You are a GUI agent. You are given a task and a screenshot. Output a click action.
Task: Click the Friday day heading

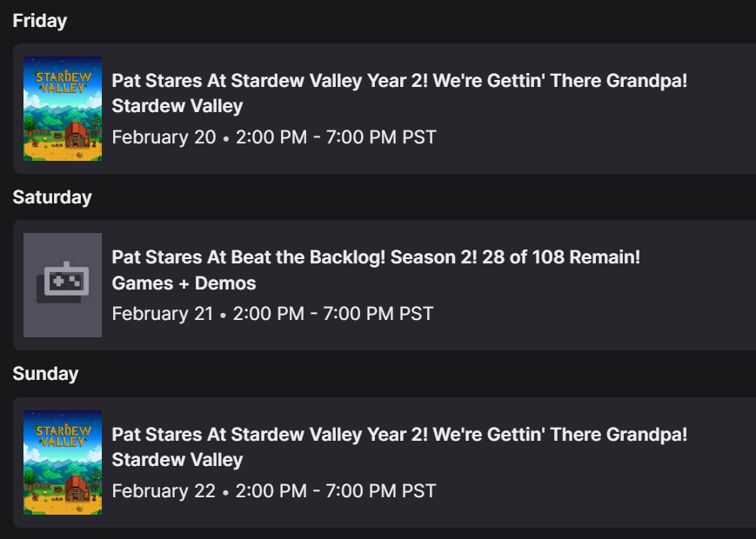tap(40, 21)
